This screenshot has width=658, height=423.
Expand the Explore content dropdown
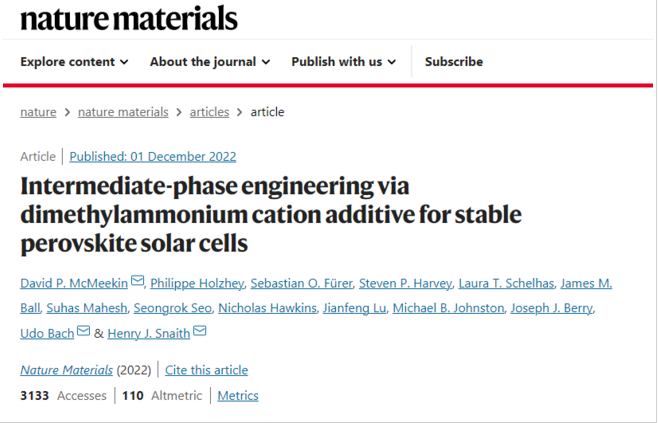74,62
